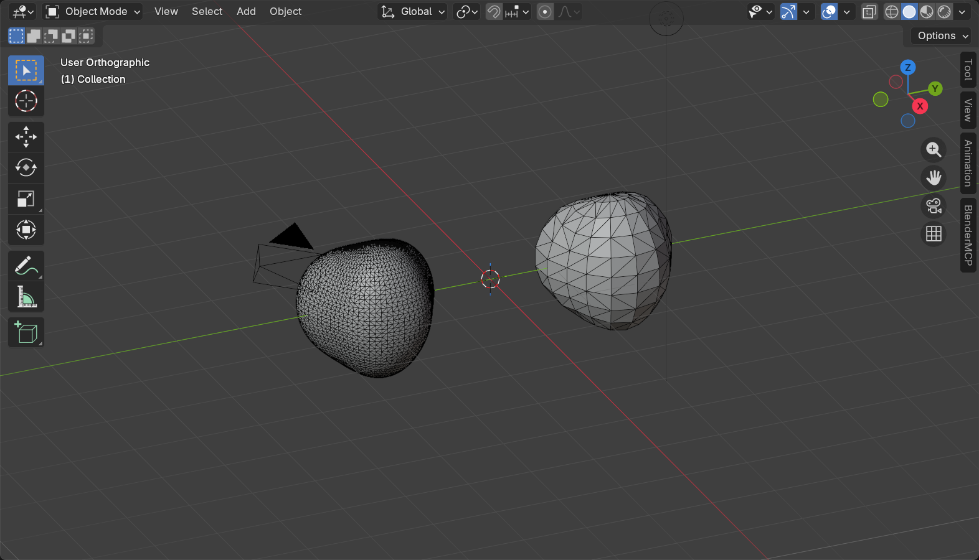Expand overlays options arrow
This screenshot has height=560, width=979.
pyautogui.click(x=846, y=12)
